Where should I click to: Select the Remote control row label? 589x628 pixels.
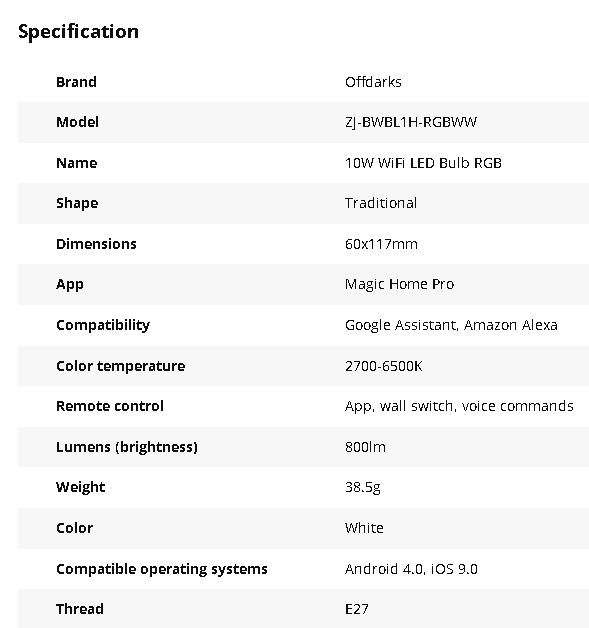click(110, 406)
